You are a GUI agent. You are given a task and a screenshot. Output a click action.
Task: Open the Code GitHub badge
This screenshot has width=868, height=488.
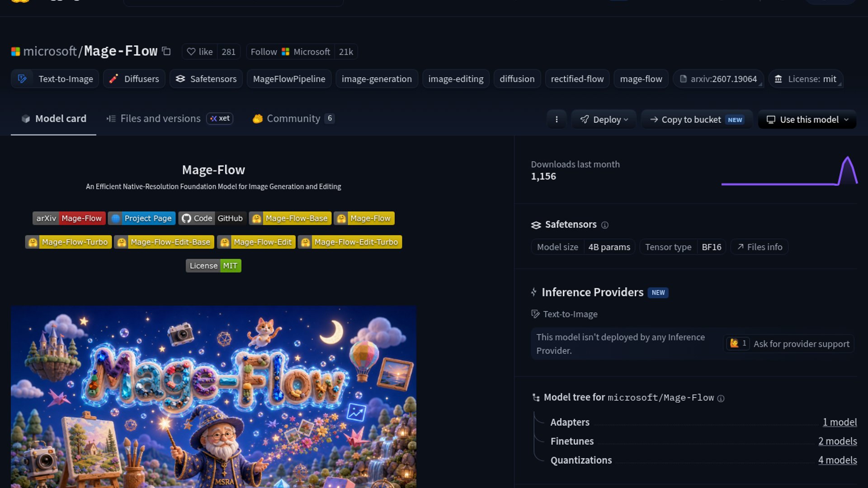pos(212,218)
